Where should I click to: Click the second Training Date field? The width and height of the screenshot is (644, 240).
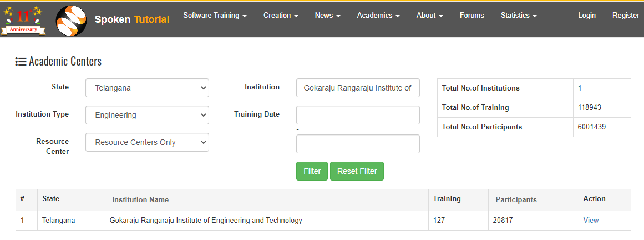click(x=358, y=144)
